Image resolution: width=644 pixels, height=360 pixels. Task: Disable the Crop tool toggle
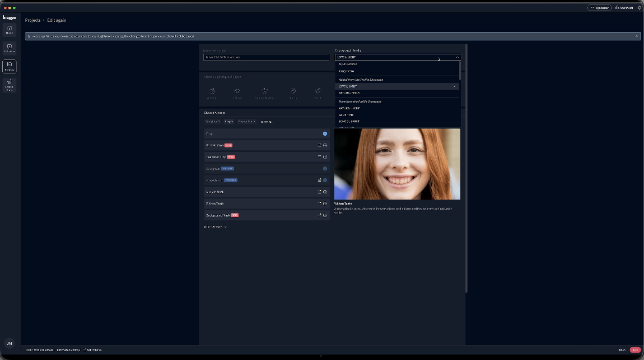324,133
